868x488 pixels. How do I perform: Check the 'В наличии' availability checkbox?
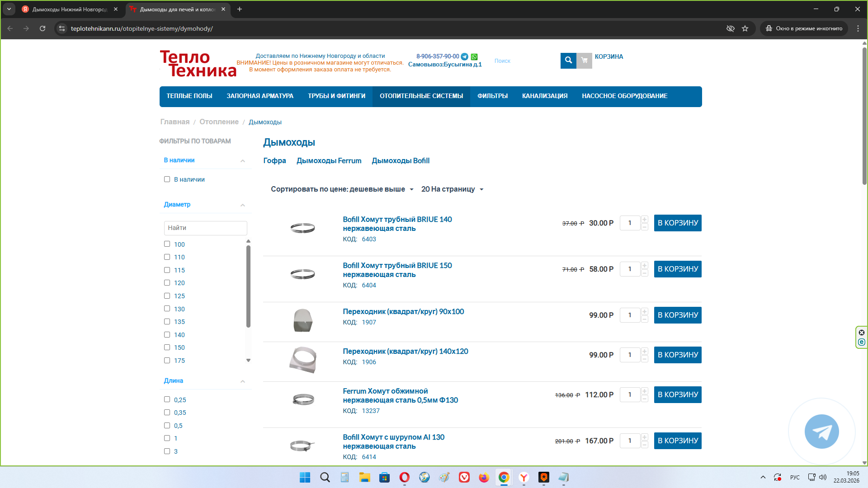tap(167, 179)
